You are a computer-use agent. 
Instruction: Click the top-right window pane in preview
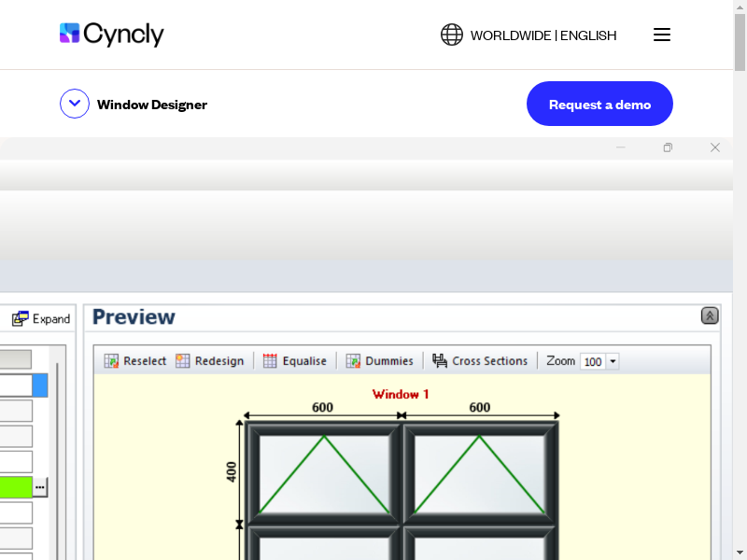[x=479, y=474]
